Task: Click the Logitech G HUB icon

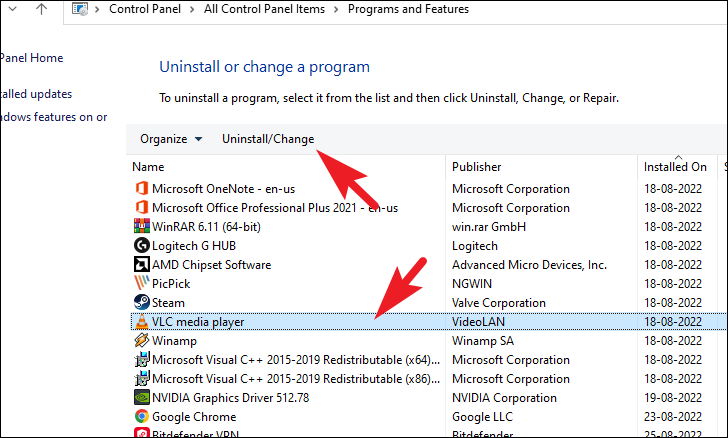Action: point(142,245)
